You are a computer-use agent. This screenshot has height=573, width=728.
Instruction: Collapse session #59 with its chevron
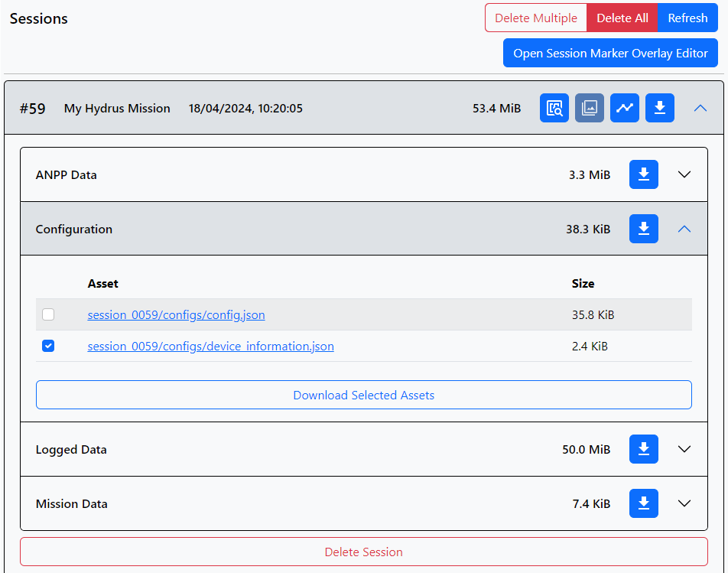pos(700,108)
